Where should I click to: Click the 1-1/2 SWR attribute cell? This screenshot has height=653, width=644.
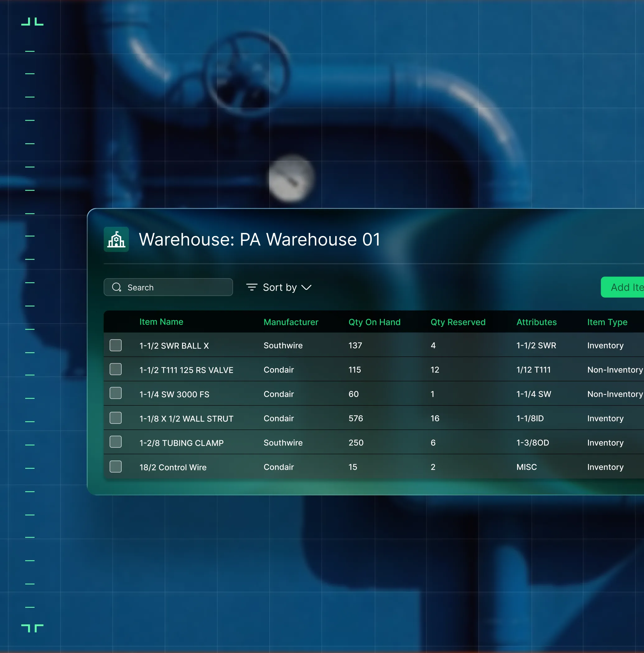536,345
